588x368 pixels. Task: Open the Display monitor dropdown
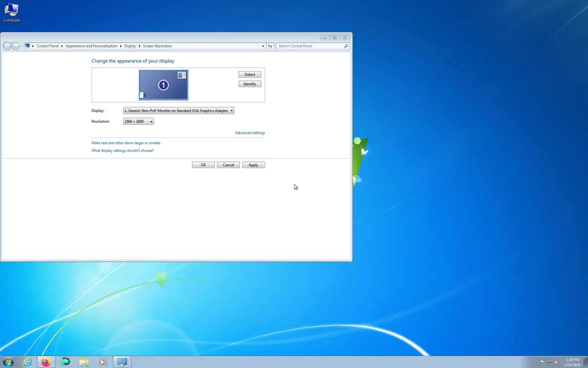(x=179, y=111)
